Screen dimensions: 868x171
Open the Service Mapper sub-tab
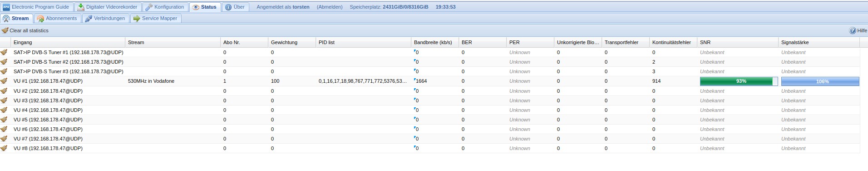click(x=156, y=18)
